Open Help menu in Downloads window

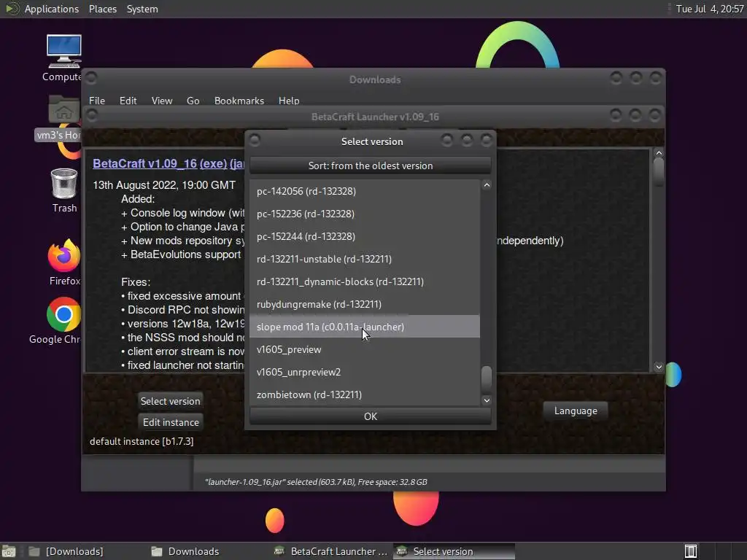pyautogui.click(x=289, y=101)
